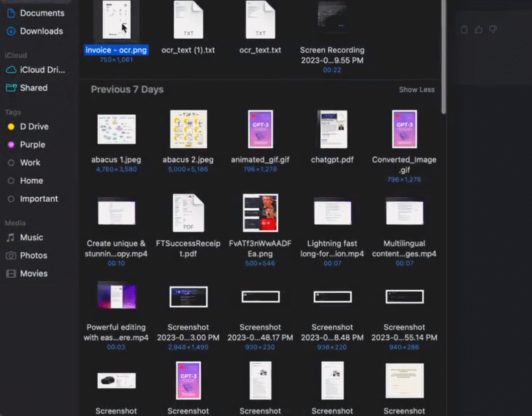Collapse Previous 7 Days with Show Less

(417, 90)
